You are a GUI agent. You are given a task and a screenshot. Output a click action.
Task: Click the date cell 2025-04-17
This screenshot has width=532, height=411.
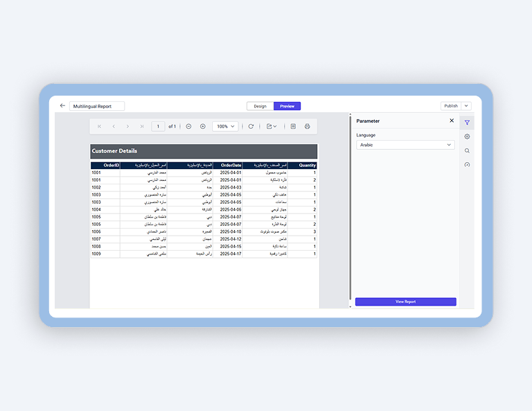tap(228, 254)
